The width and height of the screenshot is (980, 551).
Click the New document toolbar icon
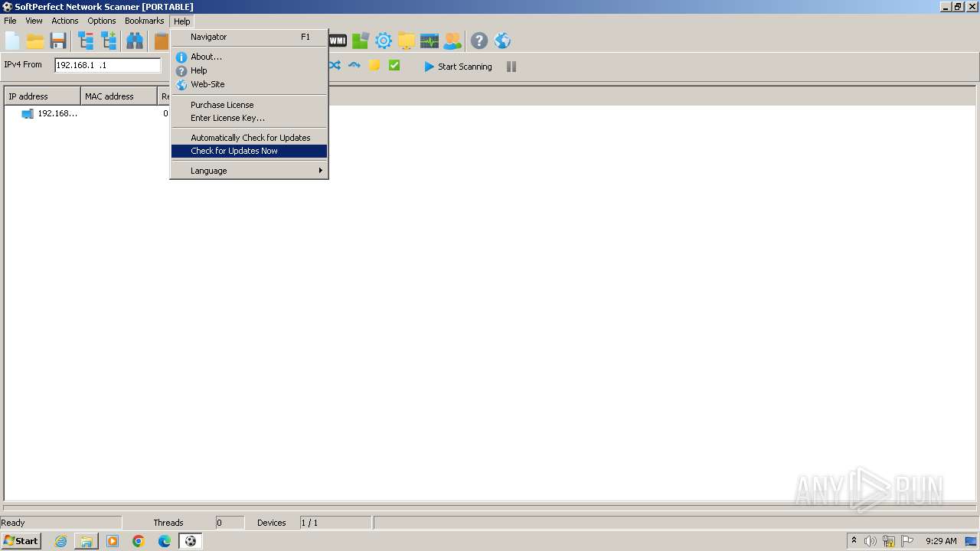12,41
